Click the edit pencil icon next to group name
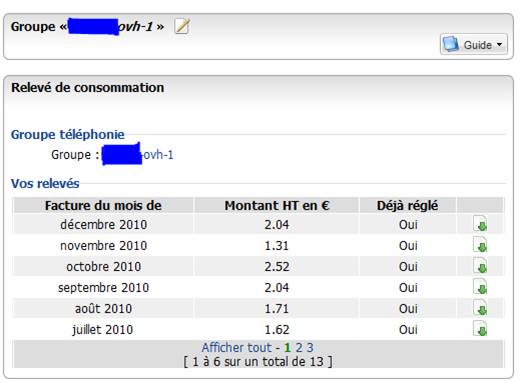Image resolution: width=521 pixels, height=383 pixels. pyautogui.click(x=182, y=26)
